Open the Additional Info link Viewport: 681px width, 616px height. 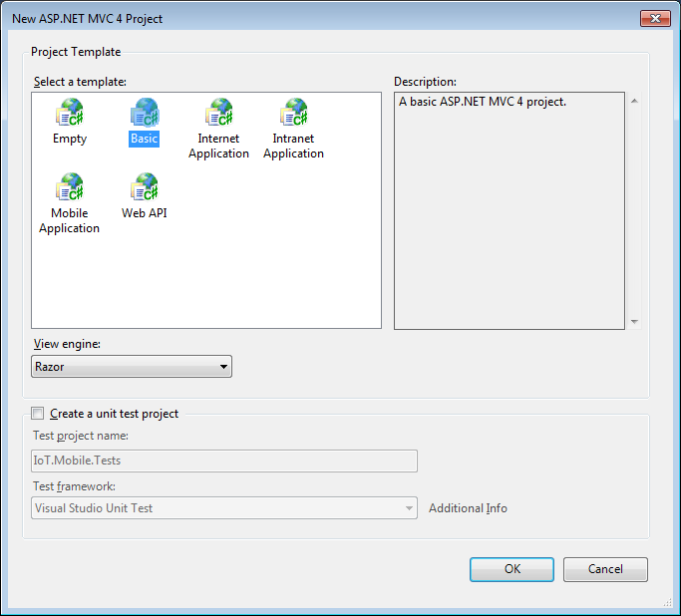(x=468, y=508)
